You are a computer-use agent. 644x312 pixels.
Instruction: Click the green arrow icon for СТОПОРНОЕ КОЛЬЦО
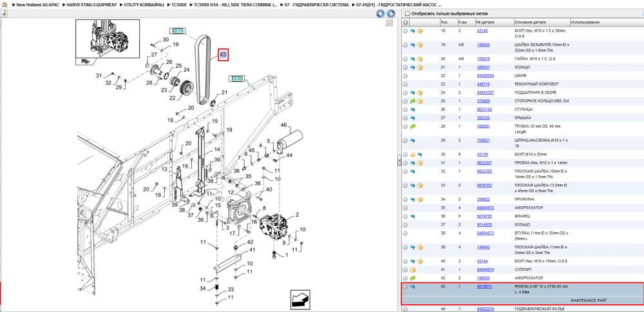click(413, 101)
